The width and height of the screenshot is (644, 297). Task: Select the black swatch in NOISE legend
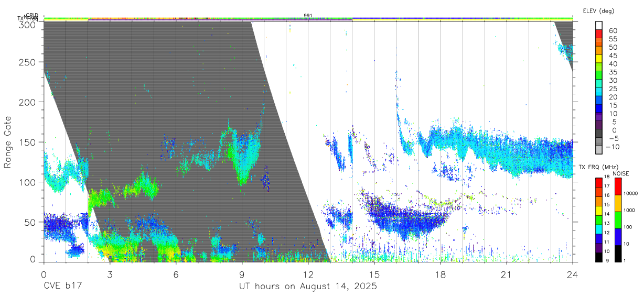618,253
